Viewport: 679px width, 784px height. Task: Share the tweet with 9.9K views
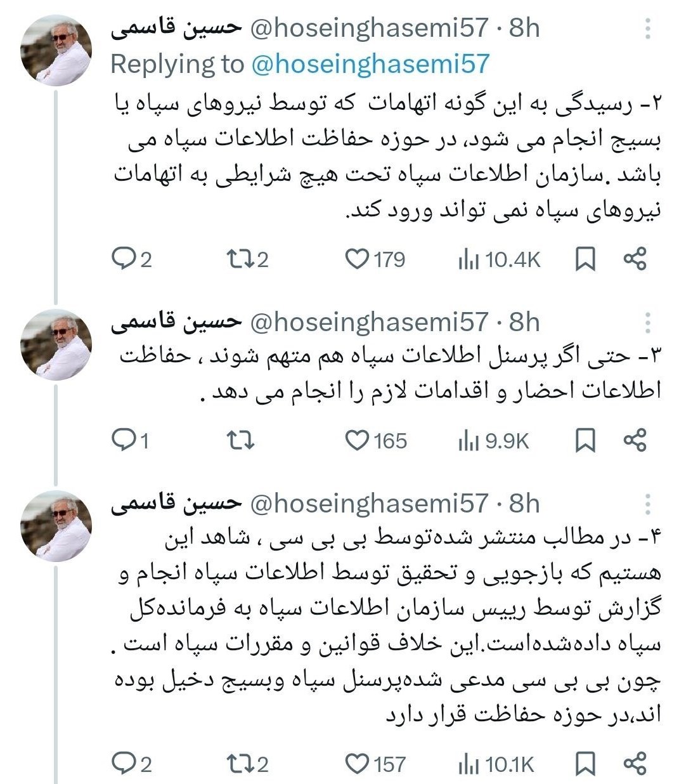pyautogui.click(x=635, y=440)
